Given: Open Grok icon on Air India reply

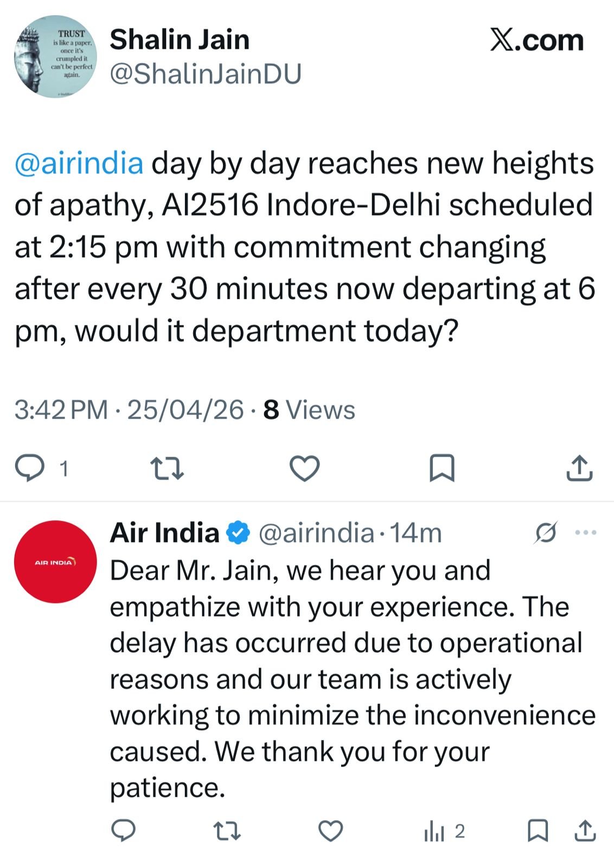Looking at the screenshot, I should [545, 533].
